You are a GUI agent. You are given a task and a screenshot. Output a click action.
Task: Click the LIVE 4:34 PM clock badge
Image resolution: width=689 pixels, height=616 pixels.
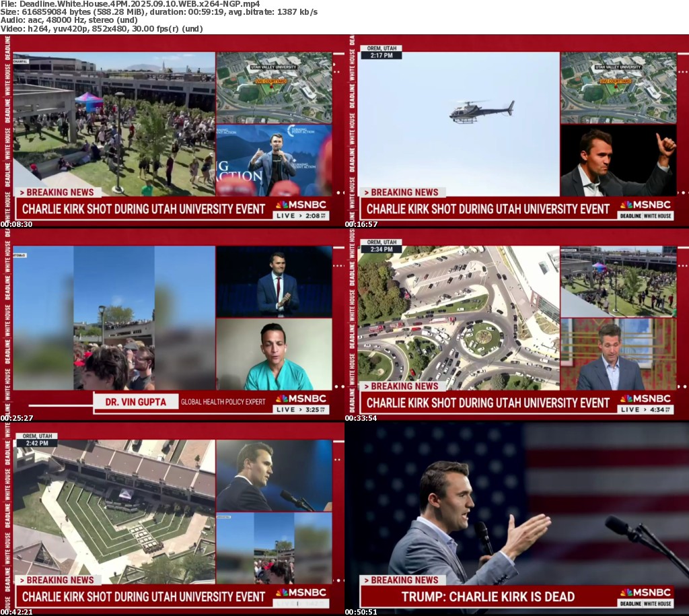click(x=645, y=410)
